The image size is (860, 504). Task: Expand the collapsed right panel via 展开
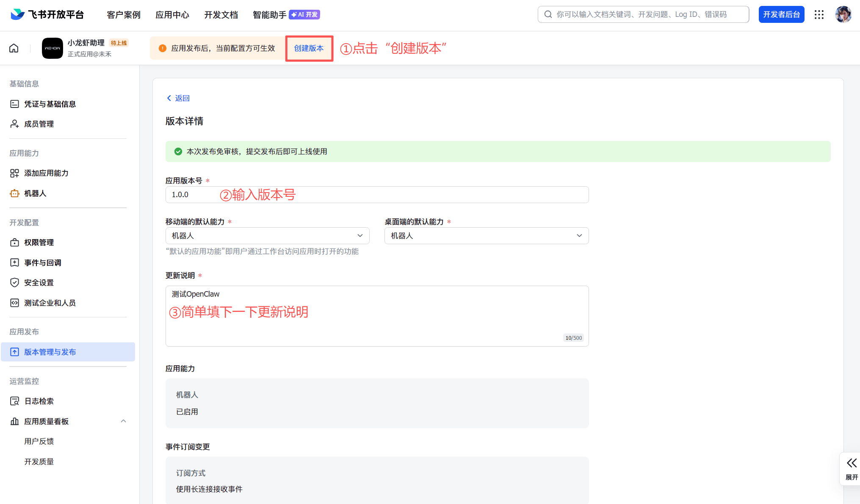click(x=851, y=468)
